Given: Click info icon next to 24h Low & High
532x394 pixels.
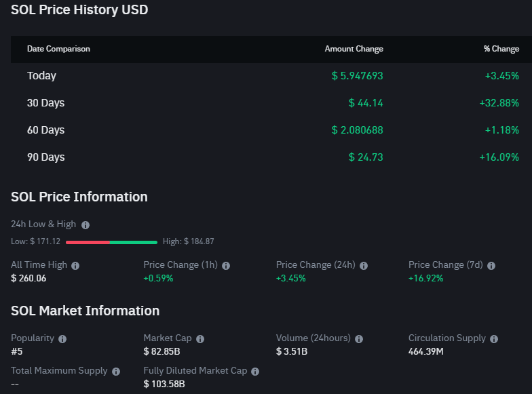Looking at the screenshot, I should click(x=85, y=224).
